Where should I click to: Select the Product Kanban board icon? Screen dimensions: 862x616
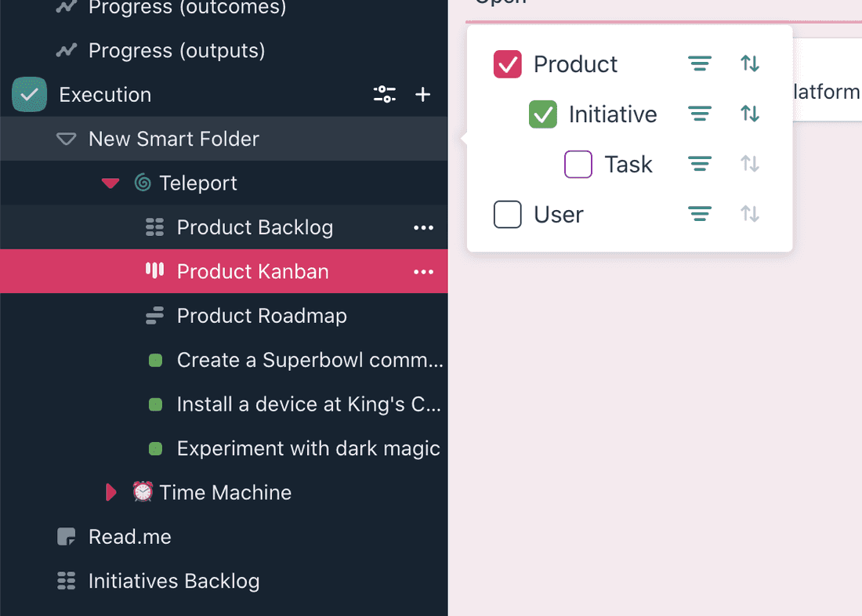[153, 271]
